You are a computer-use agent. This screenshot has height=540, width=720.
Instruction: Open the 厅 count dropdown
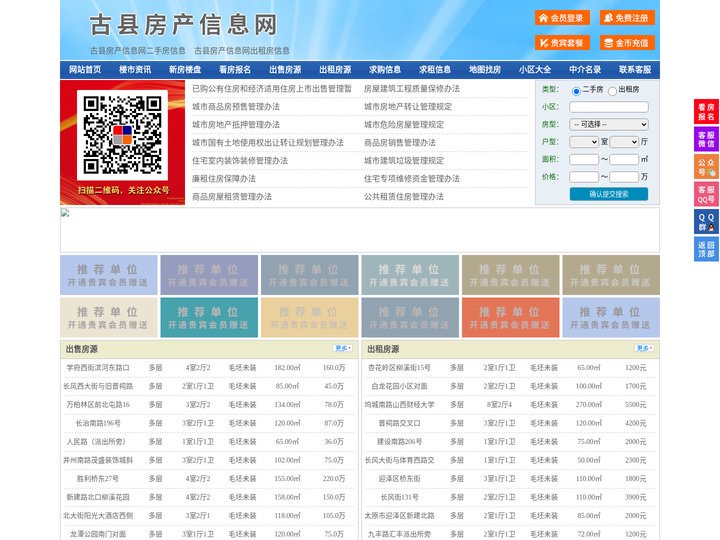[x=624, y=142]
